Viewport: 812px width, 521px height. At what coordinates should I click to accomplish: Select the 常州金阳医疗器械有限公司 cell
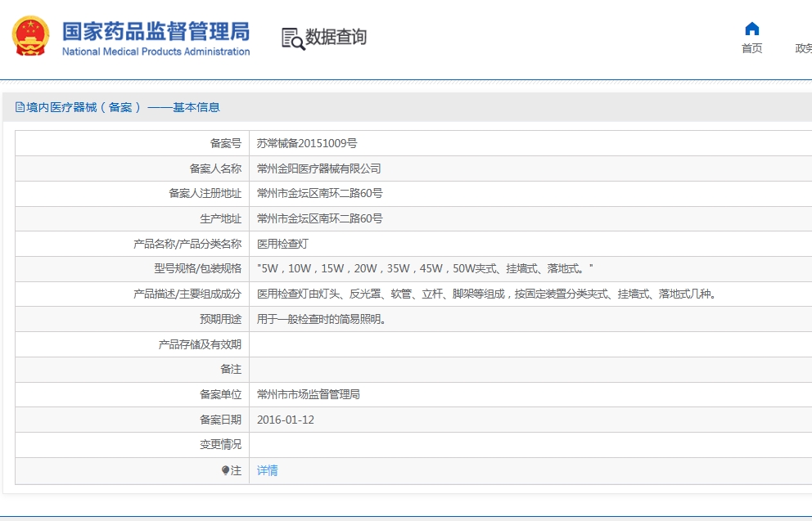(x=530, y=168)
